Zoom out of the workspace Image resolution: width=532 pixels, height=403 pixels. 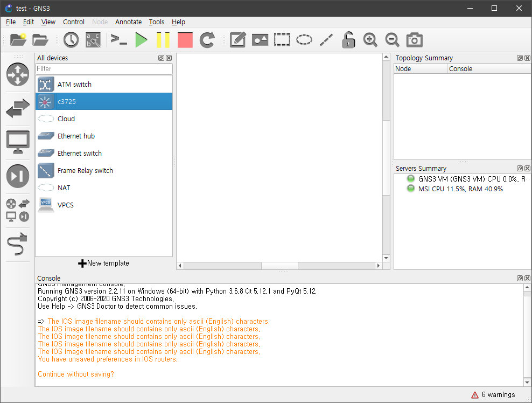392,40
